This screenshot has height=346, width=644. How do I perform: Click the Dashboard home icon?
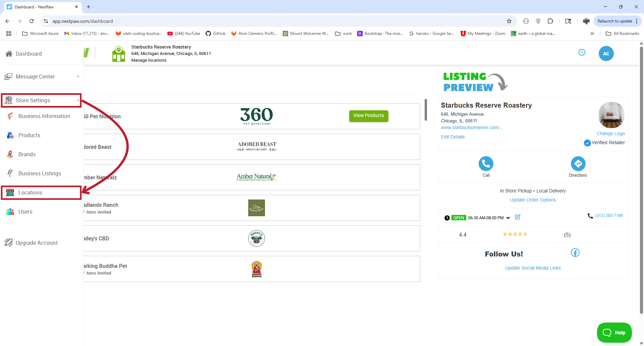click(x=9, y=54)
